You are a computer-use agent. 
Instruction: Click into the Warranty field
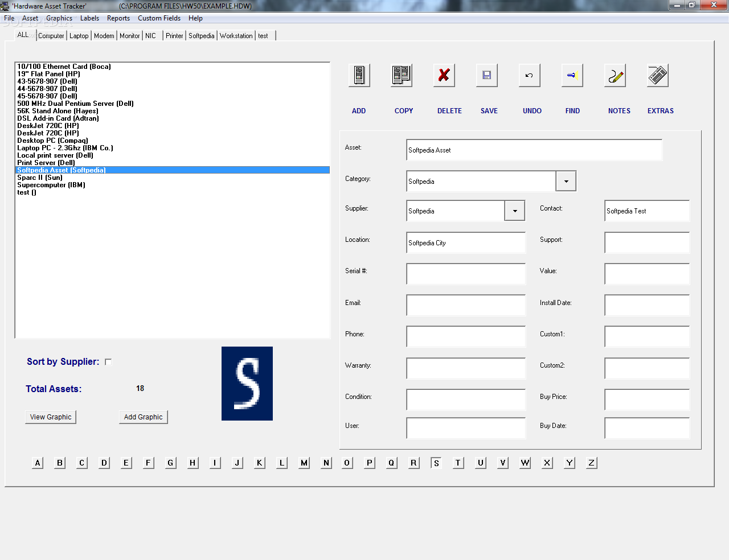(466, 368)
